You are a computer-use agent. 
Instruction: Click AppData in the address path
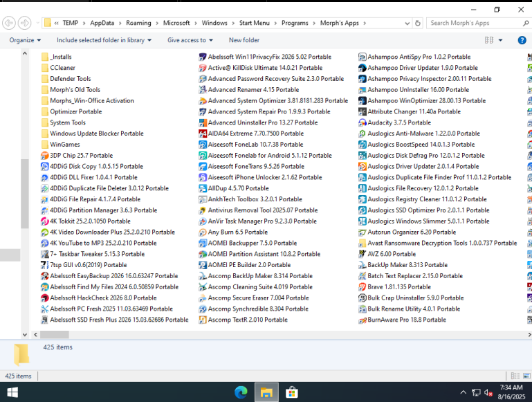click(102, 23)
